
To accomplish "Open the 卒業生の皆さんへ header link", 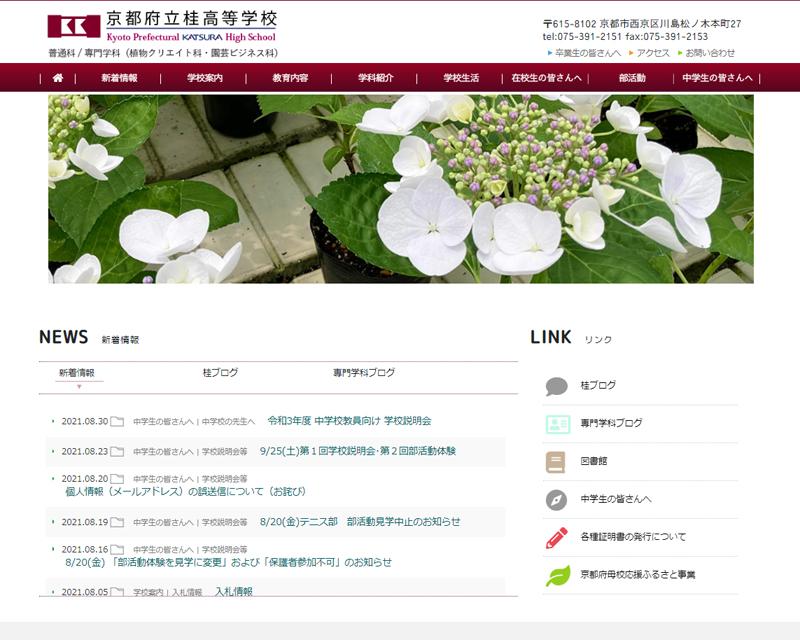I will click(x=588, y=53).
